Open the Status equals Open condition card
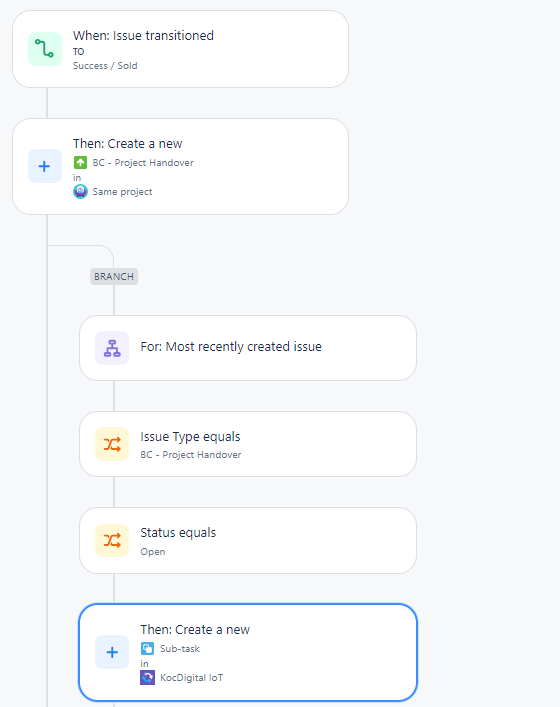Screen dimensions: 560x707 248,541
